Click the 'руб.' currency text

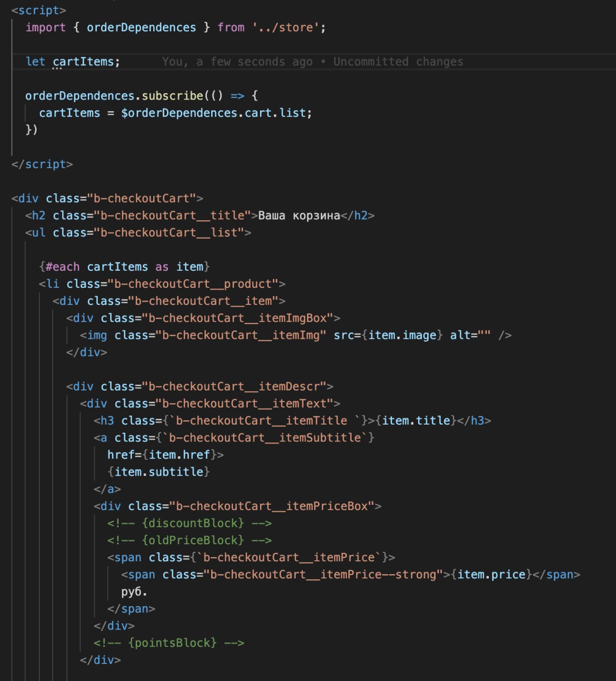point(135,591)
